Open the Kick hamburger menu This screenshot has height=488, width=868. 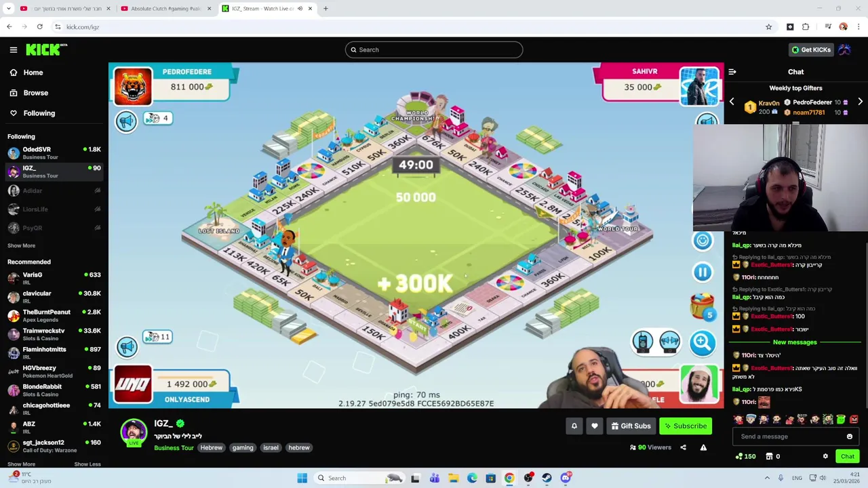coord(14,49)
